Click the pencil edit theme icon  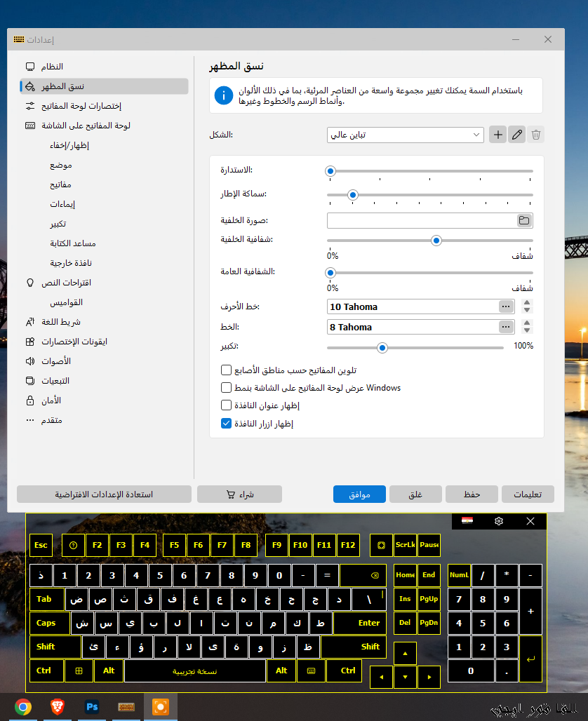(516, 135)
